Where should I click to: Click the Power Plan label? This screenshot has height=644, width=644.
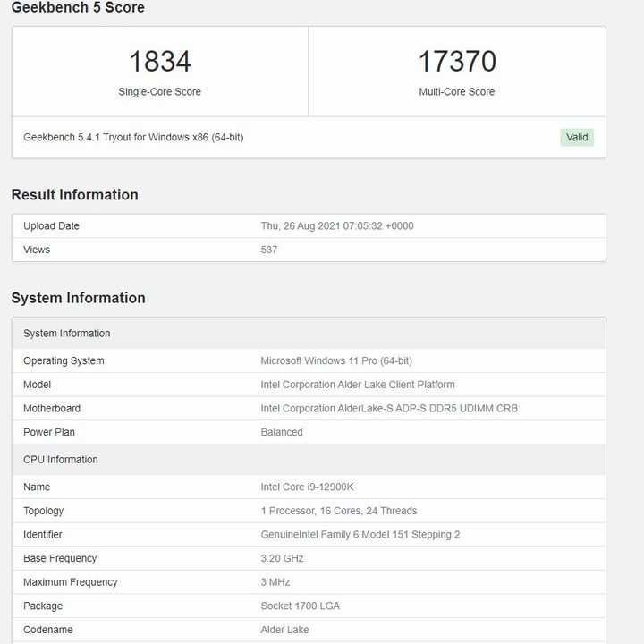(49, 432)
